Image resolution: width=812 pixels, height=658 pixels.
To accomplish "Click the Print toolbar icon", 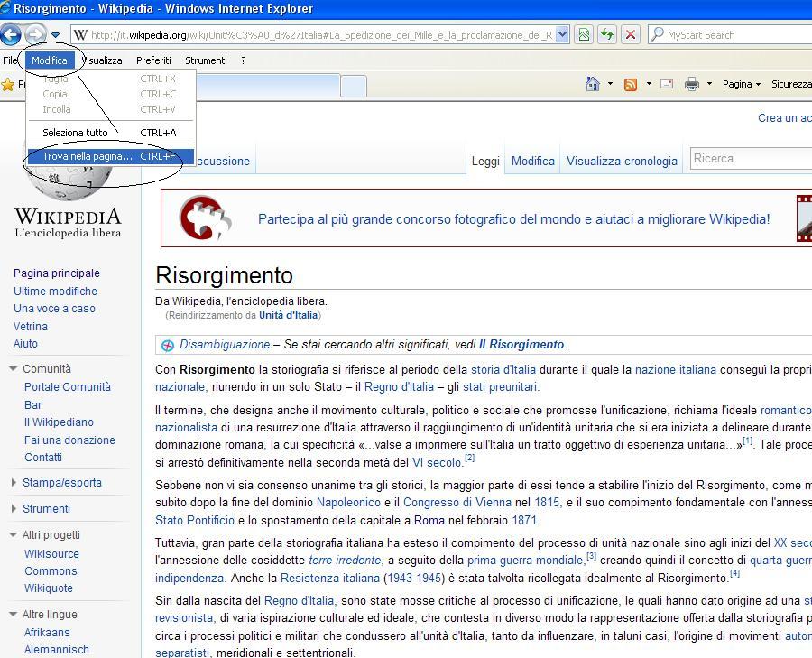I will [691, 84].
